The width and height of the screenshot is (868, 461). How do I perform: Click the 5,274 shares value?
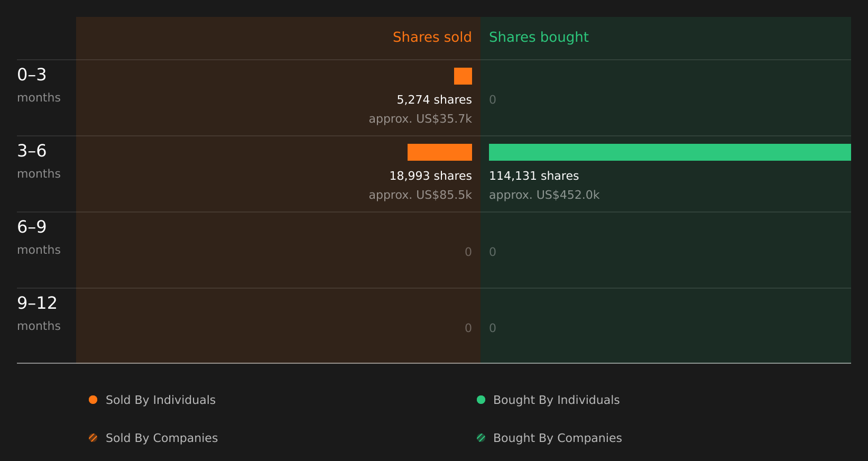point(435,100)
